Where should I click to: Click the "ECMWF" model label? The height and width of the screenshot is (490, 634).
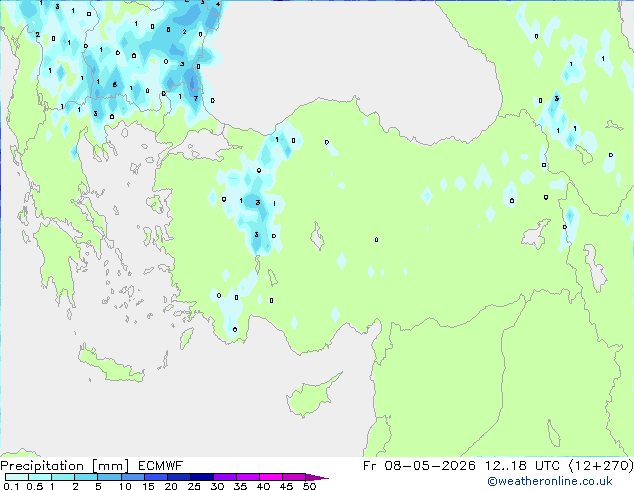[160, 466]
